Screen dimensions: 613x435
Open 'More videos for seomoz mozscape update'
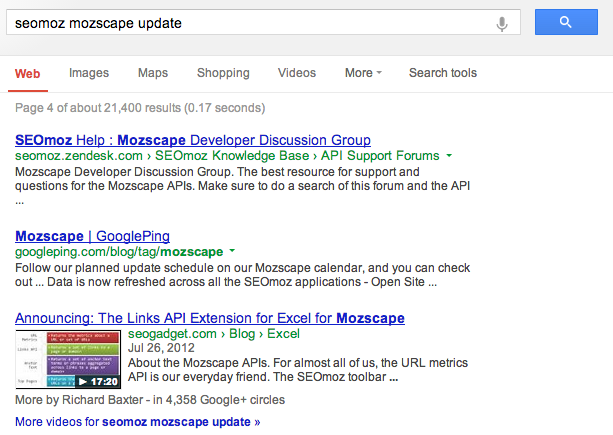click(138, 422)
